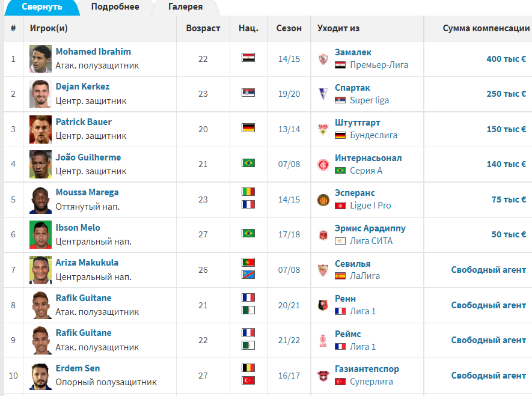Click the Internacional club crest icon
The width and height of the screenshot is (532, 396).
coord(323,165)
